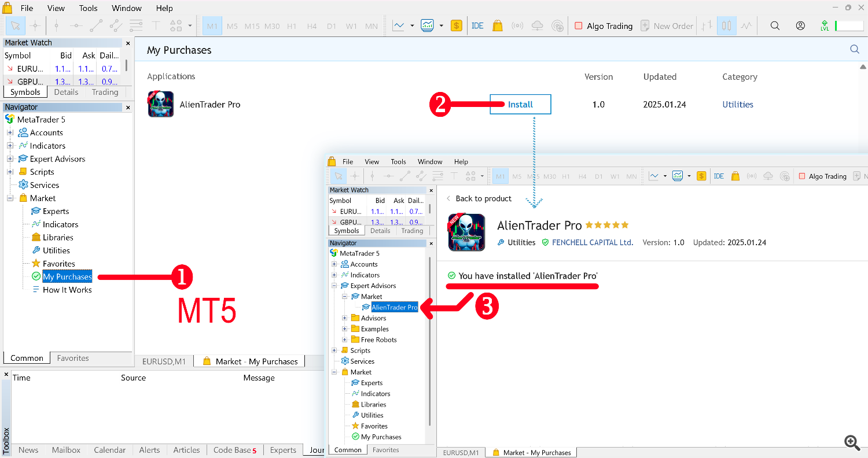This screenshot has height=458, width=868.
Task: Open the VPS cloud icon in main window
Action: pos(538,25)
